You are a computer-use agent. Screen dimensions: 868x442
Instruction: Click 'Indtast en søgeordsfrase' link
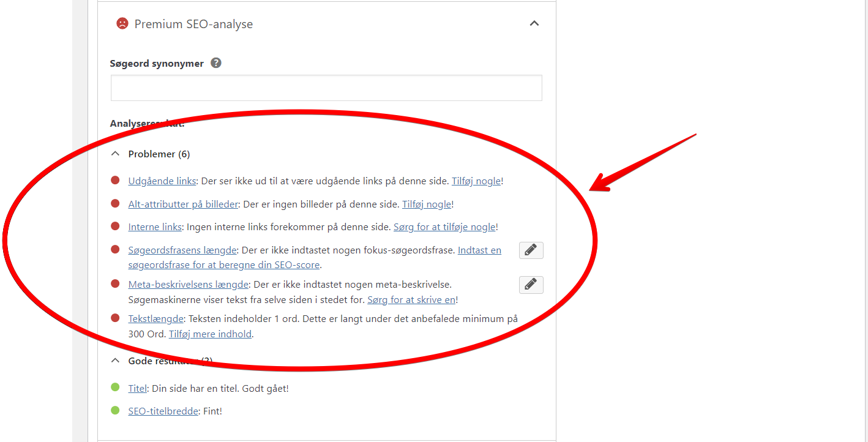click(479, 250)
